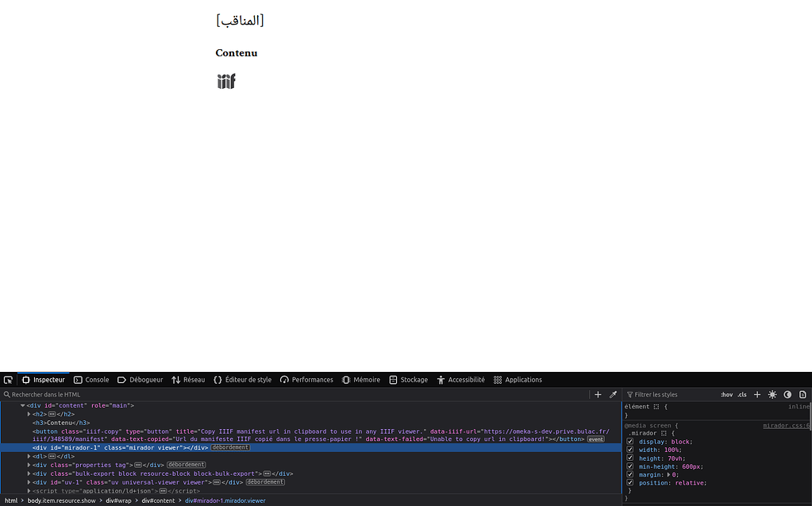Disable the position: relative property
Viewport: 812px width, 506px height.
629,482
